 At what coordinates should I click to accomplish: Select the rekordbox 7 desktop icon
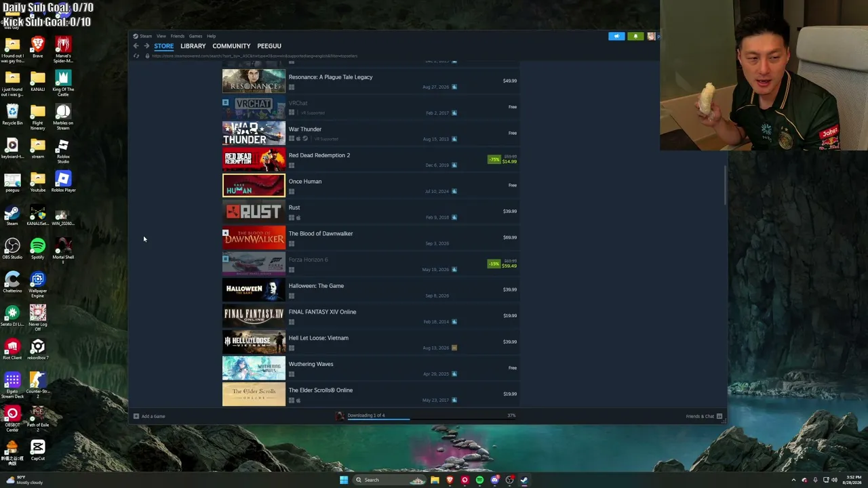[x=37, y=350]
